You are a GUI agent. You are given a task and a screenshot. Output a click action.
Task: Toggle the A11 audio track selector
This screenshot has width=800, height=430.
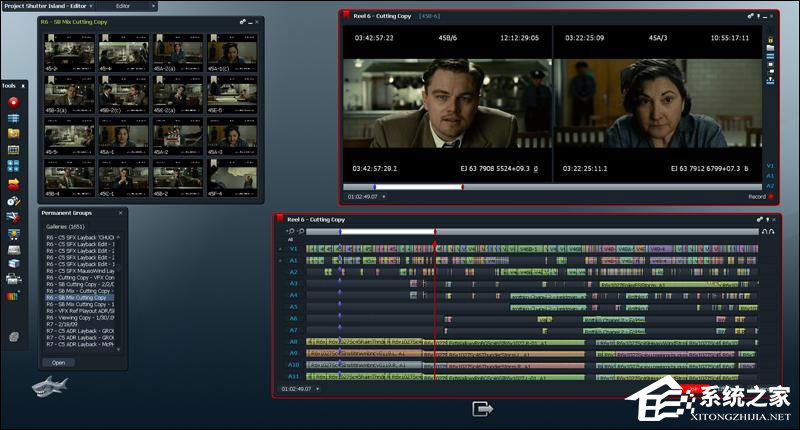293,376
